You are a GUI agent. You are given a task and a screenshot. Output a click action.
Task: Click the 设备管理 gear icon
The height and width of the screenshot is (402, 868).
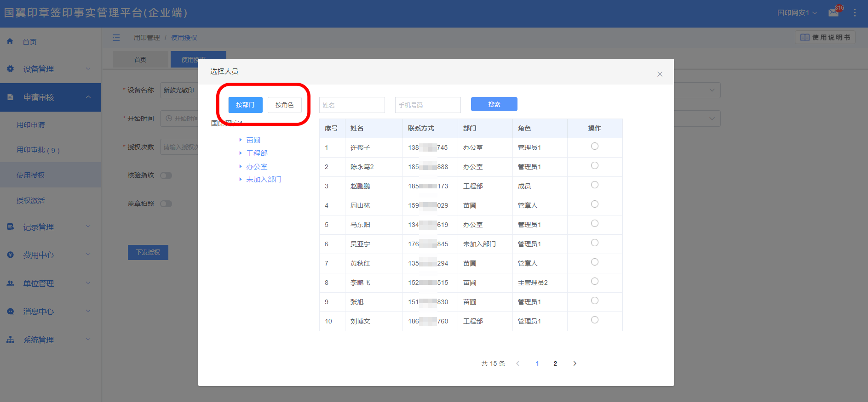(x=10, y=69)
